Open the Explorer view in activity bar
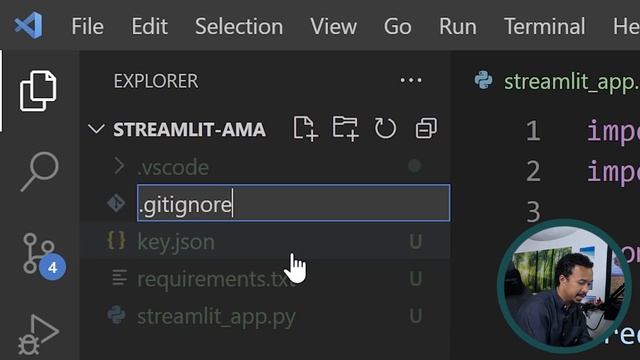Image resolution: width=640 pixels, height=360 pixels. click(x=38, y=91)
